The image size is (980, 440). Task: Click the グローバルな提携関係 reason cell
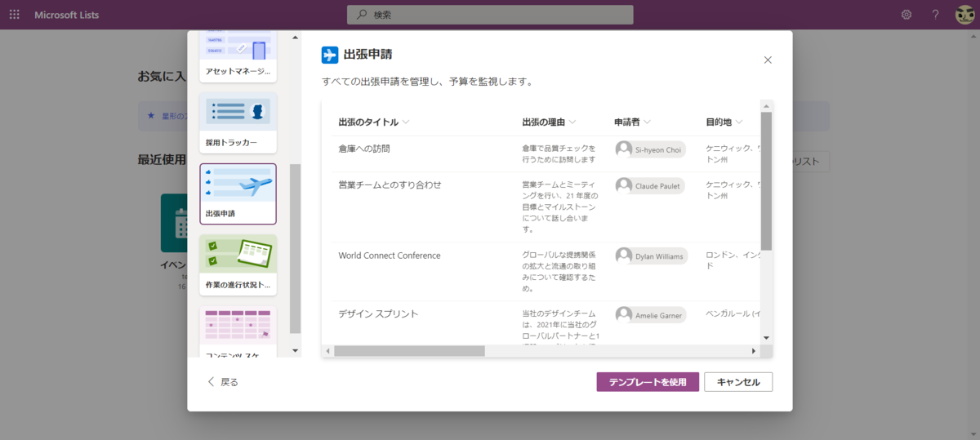tap(560, 272)
